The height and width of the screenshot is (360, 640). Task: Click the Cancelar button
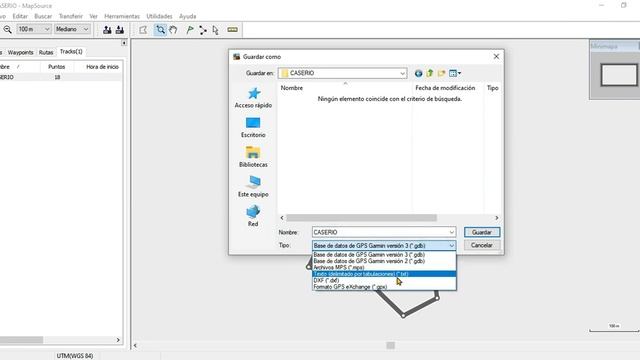482,245
